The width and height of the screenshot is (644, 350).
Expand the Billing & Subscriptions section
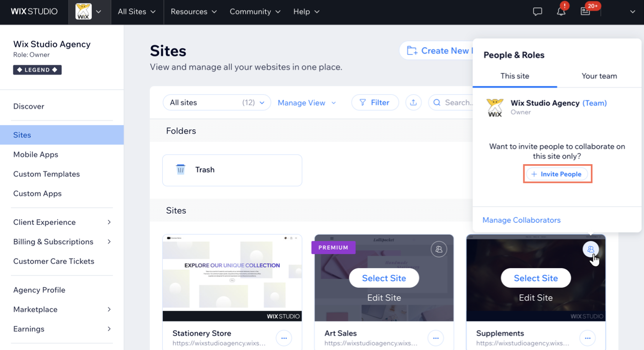click(x=62, y=242)
